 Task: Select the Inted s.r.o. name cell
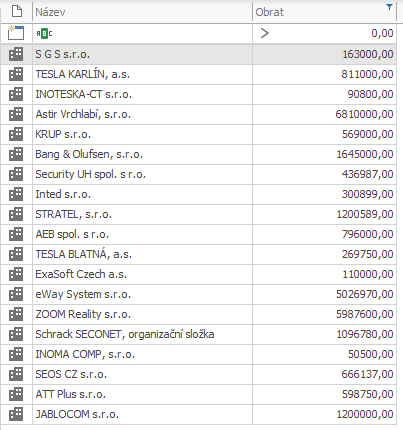tap(142, 194)
